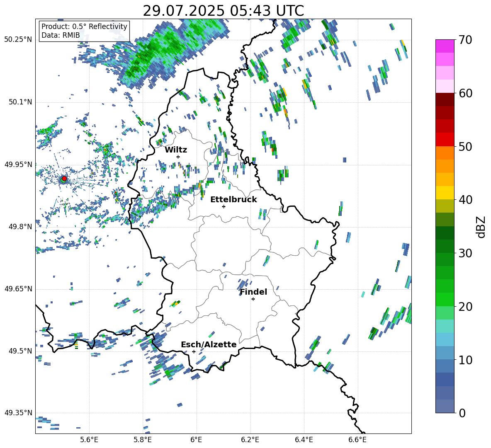Click the 6°E longitude label
Screen dimensions: 491x448
point(196,440)
